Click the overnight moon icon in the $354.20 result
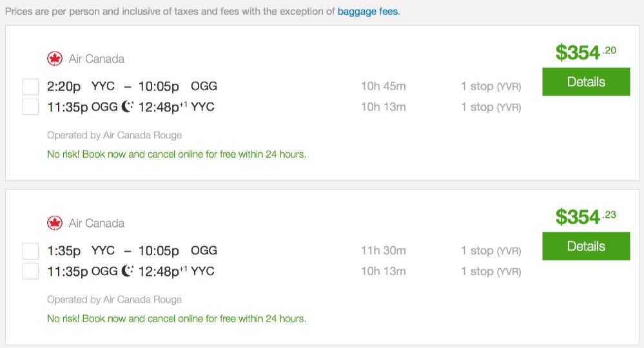This screenshot has height=348, width=644. (128, 107)
